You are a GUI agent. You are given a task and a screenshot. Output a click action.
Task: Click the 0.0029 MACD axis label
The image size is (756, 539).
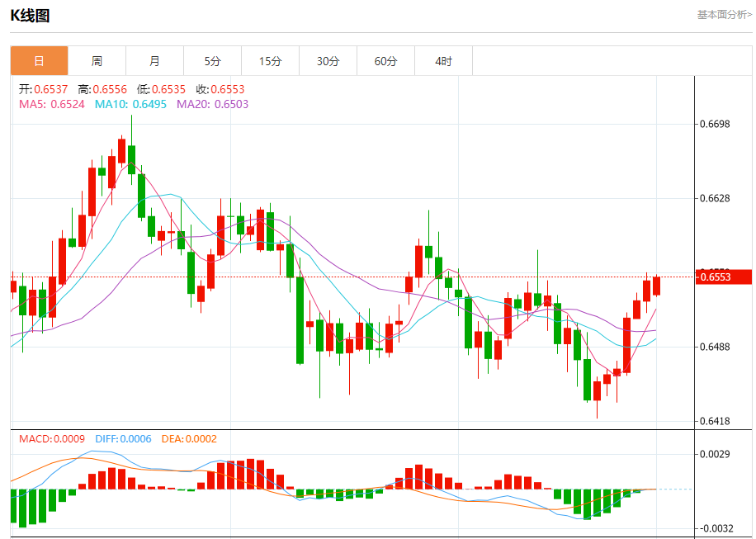[x=715, y=454]
